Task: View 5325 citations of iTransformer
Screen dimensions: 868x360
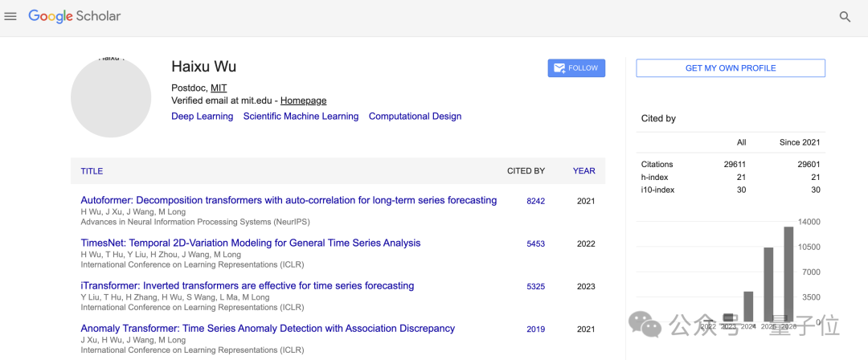Action: click(x=536, y=286)
